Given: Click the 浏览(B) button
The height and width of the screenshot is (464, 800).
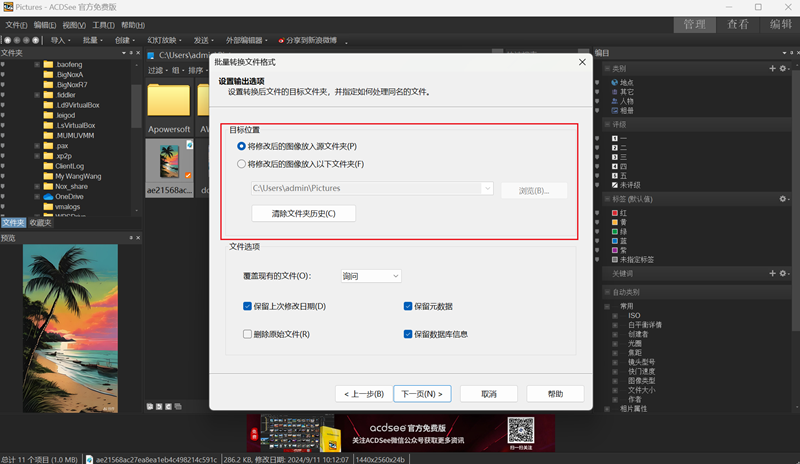Looking at the screenshot, I should pos(534,190).
